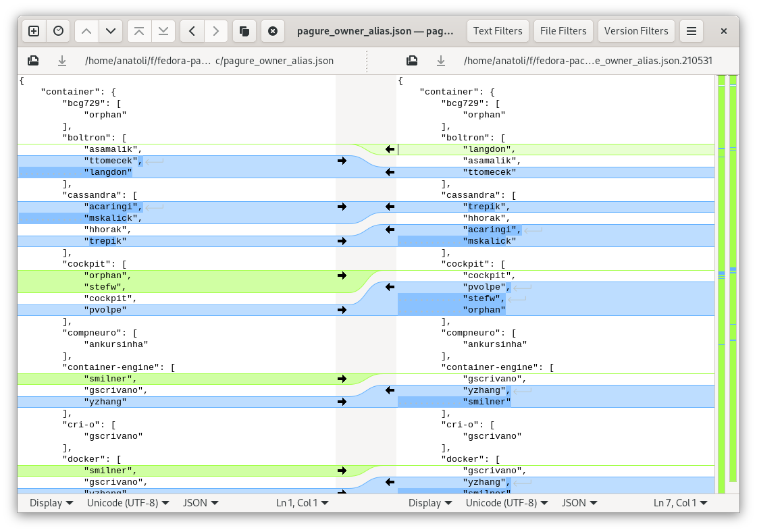Select left pane JSON syntax dropdown

point(201,503)
